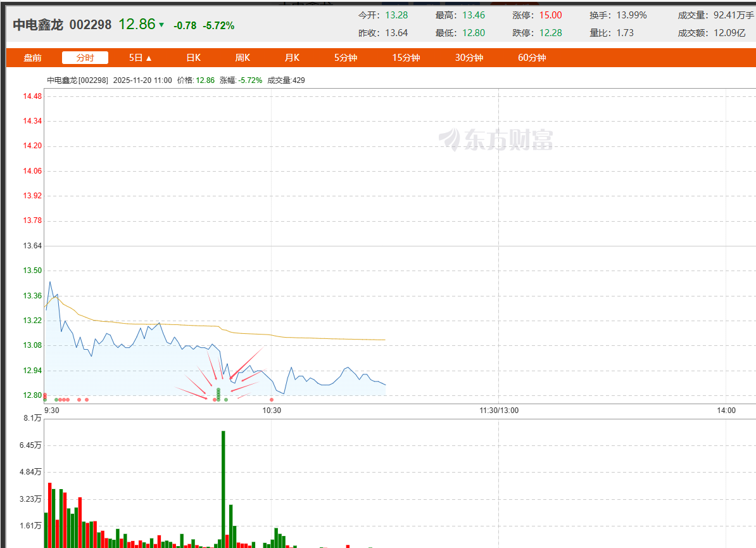Click the 9:30 time axis label
This screenshot has width=756, height=548.
coord(51,411)
